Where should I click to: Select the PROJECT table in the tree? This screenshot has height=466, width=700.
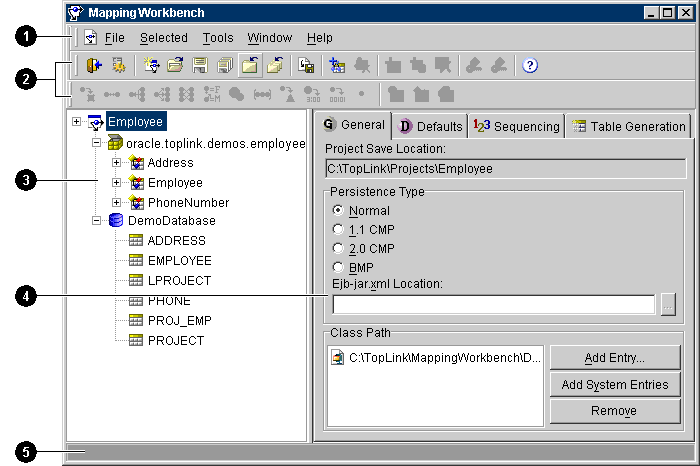coord(176,341)
